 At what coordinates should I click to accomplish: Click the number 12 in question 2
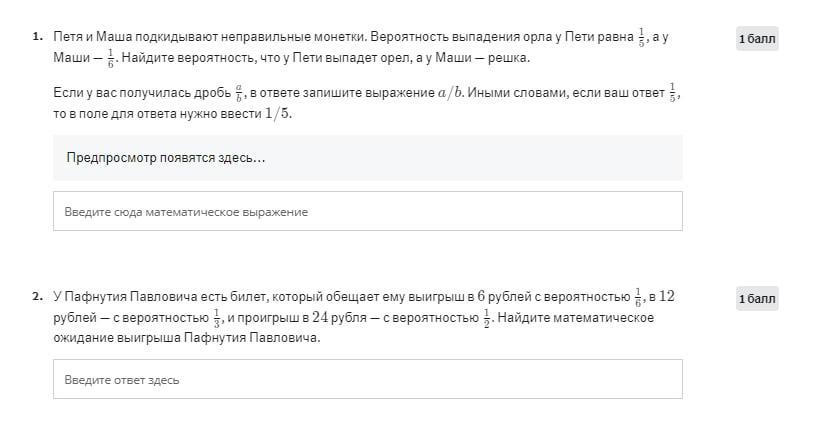(x=667, y=296)
